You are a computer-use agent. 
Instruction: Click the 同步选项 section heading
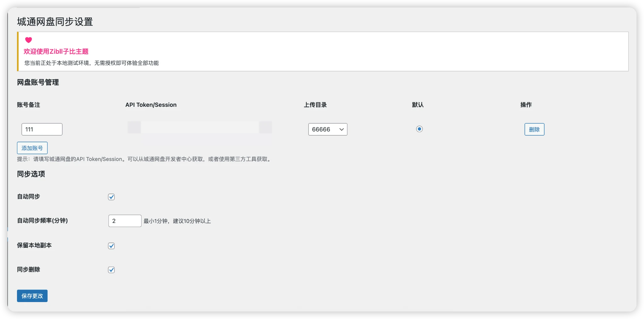pyautogui.click(x=31, y=174)
